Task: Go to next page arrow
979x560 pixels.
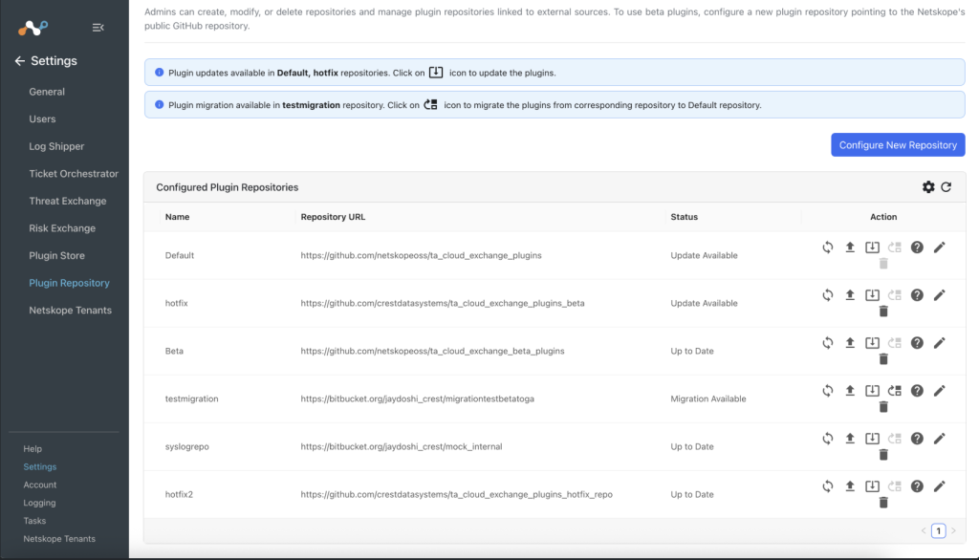Action: coord(953,530)
